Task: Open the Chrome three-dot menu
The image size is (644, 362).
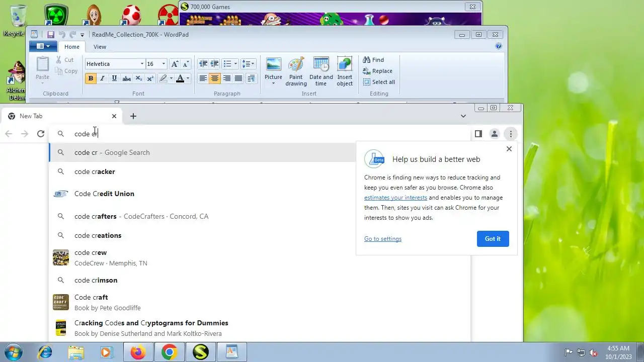Action: coord(511,134)
